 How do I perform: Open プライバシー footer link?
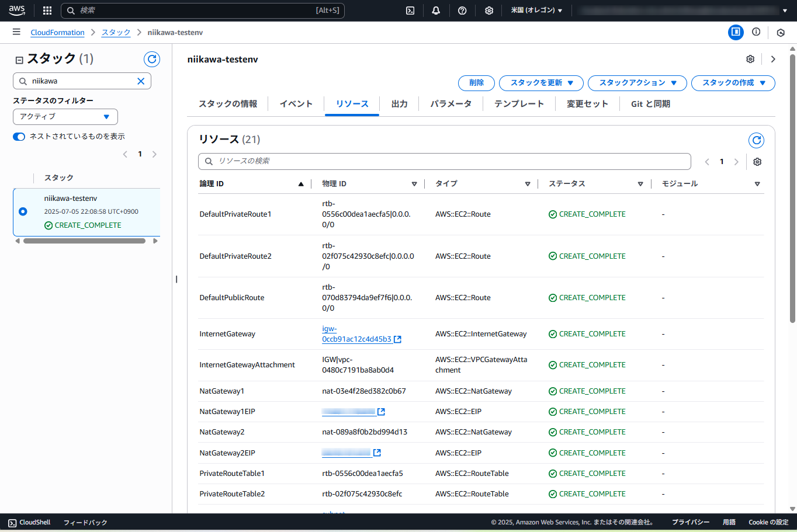(691, 523)
